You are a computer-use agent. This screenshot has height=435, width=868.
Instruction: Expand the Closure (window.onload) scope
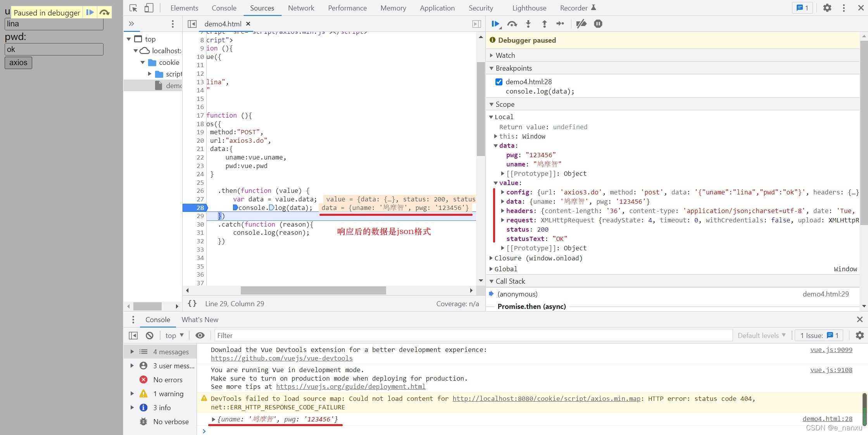(491, 258)
